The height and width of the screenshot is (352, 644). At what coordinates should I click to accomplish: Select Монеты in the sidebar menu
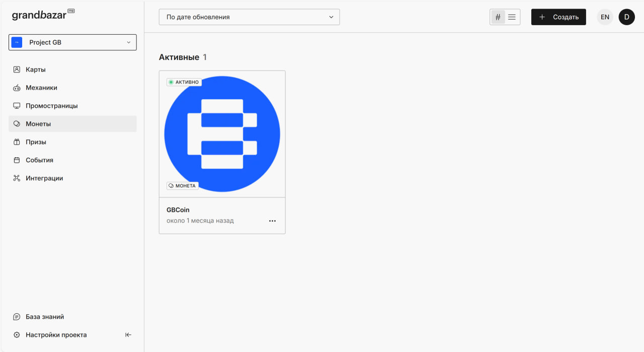(38, 124)
